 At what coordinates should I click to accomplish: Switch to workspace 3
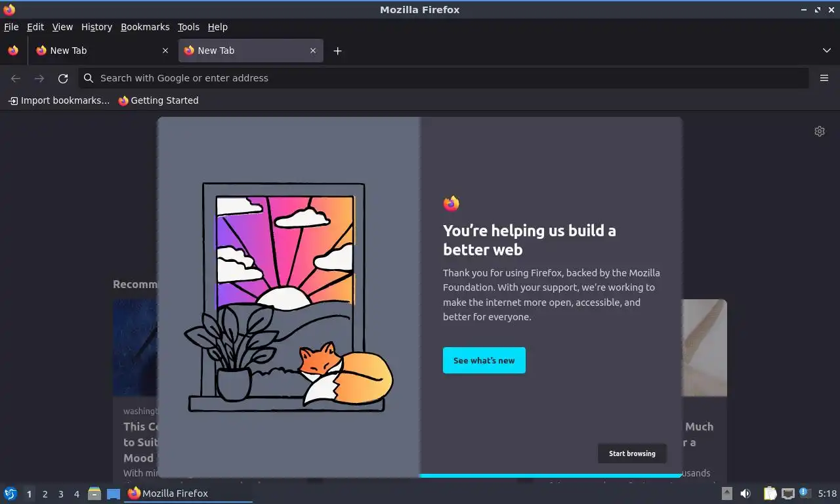click(x=61, y=494)
